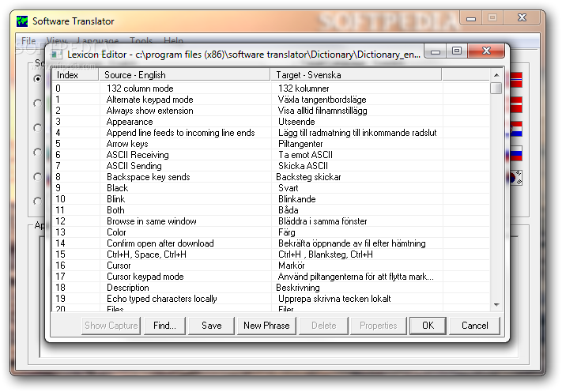Select the first, selected radio button in Software Translator
This screenshot has width=562, height=392.
(37, 78)
